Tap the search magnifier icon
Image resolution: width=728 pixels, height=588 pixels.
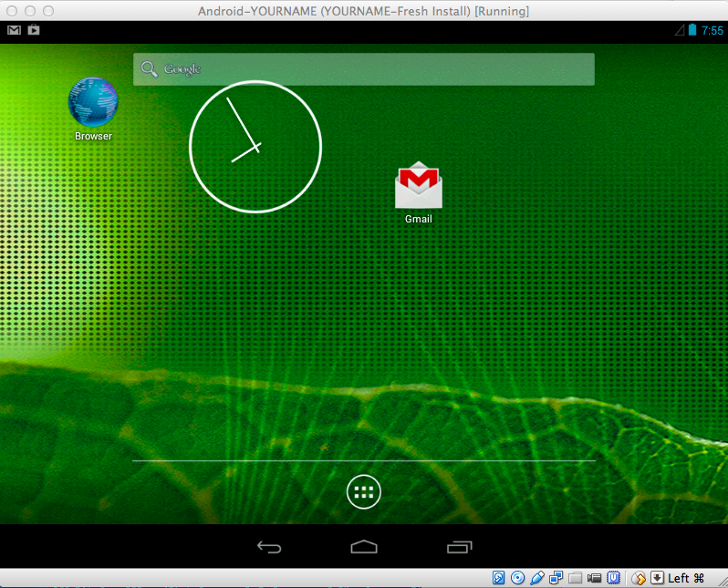(150, 69)
